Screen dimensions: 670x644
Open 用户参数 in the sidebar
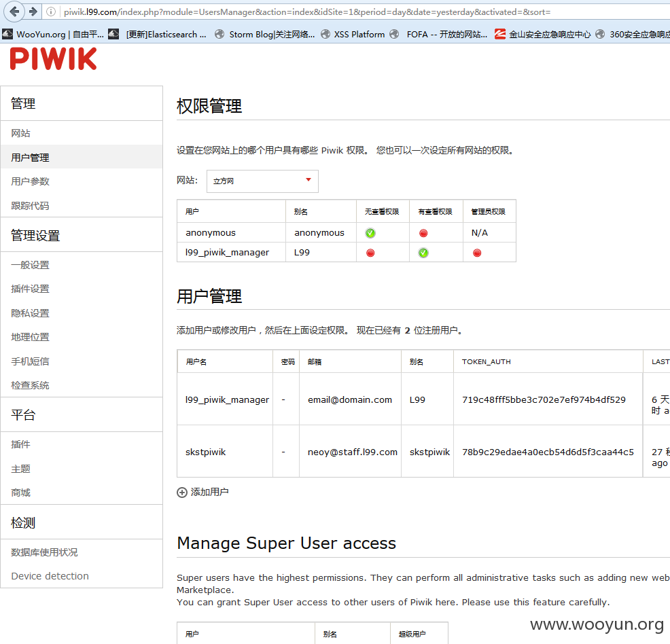[30, 181]
